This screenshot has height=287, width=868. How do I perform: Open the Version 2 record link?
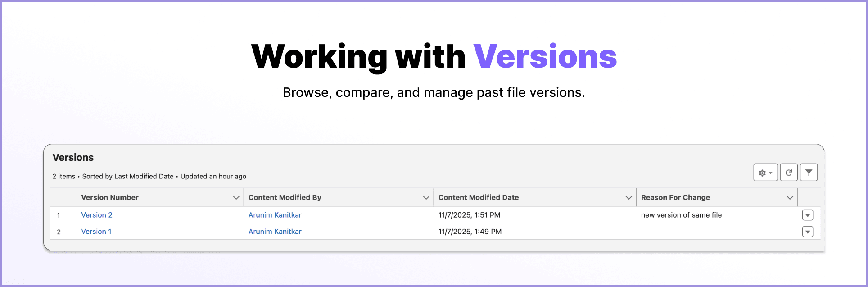point(96,215)
